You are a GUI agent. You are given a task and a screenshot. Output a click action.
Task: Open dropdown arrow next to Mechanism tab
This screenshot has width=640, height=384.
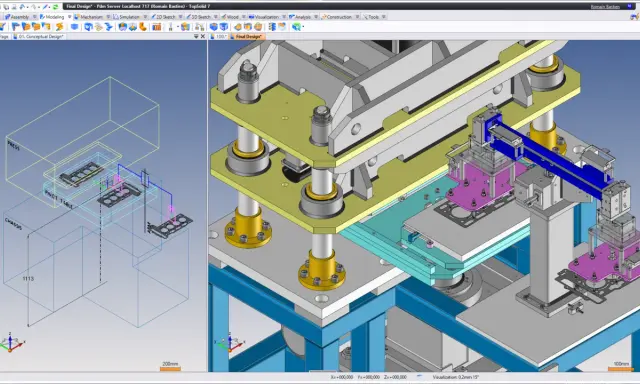point(108,17)
